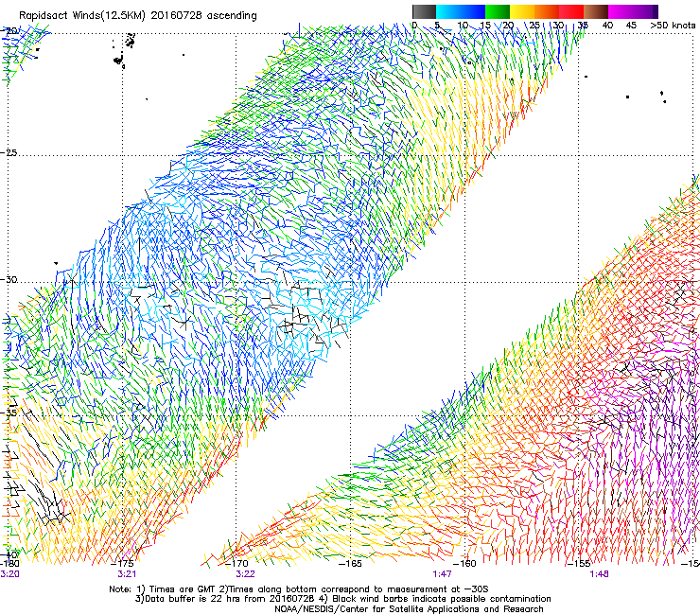Click the '-35' latitude axis label
700x615 pixels.
(9, 413)
